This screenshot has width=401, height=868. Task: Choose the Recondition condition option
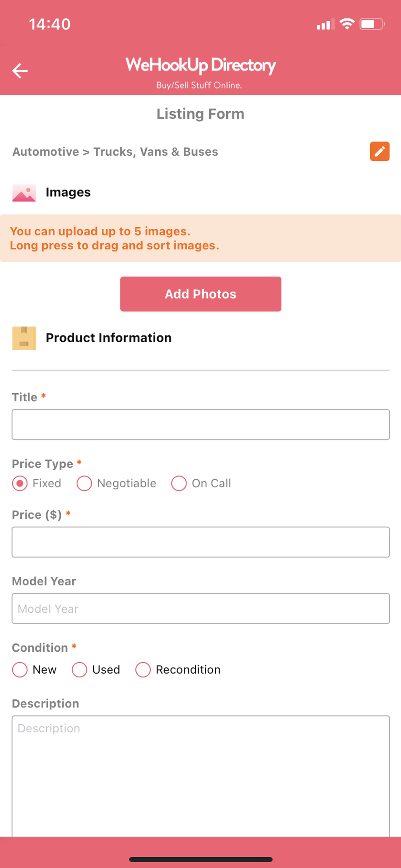(178, 669)
